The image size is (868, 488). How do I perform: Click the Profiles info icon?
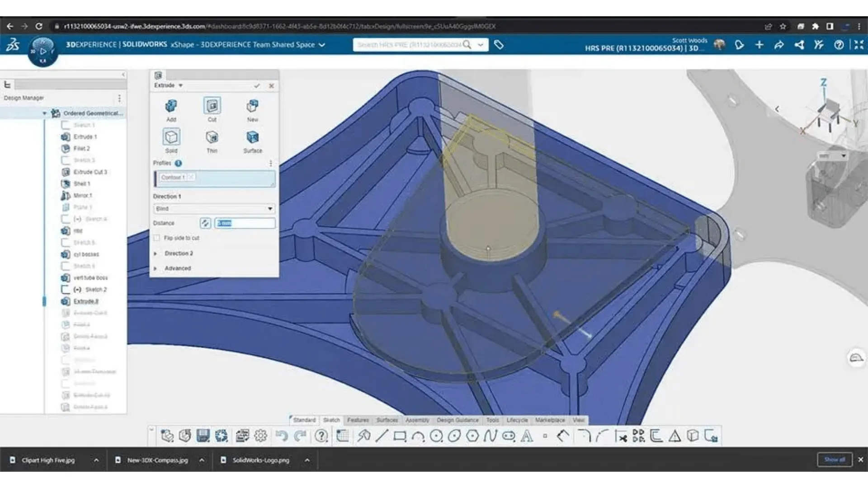[x=179, y=163]
